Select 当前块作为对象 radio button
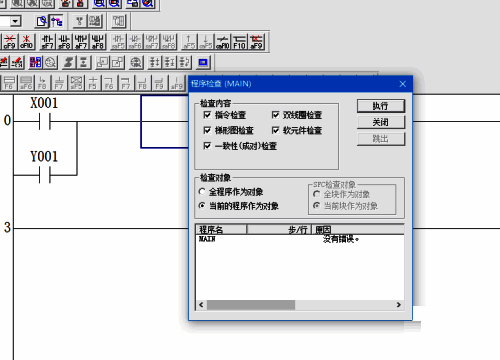 (317, 206)
